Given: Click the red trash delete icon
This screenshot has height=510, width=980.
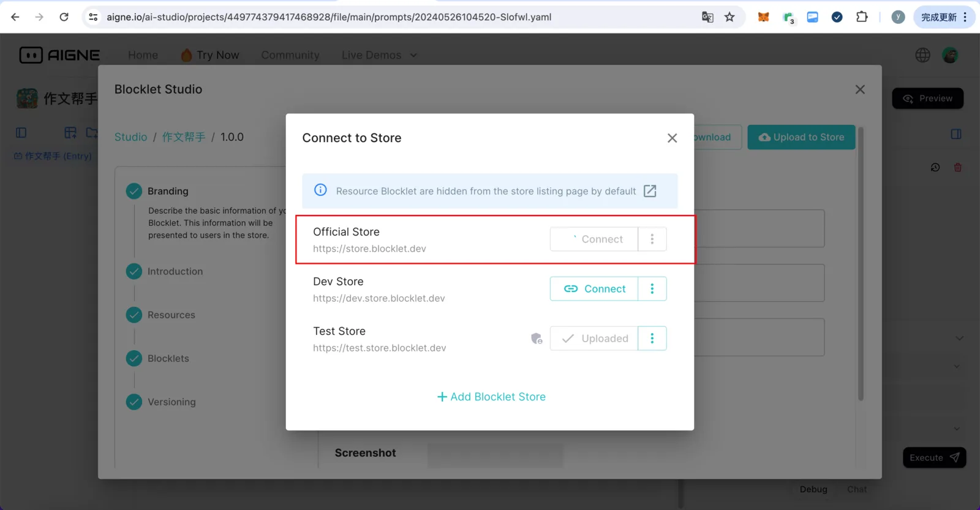Looking at the screenshot, I should point(958,167).
